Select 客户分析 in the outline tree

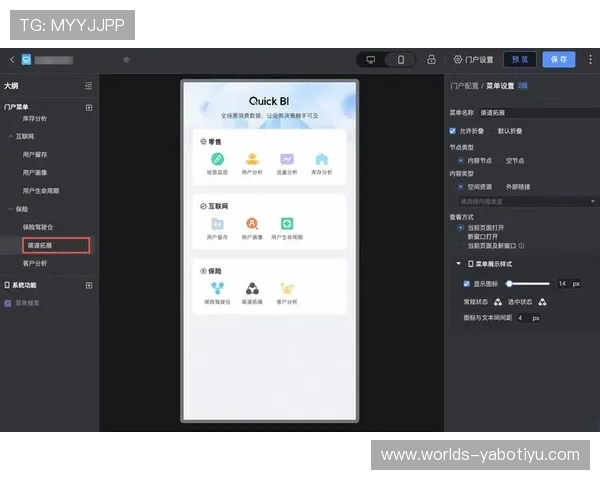point(35,263)
